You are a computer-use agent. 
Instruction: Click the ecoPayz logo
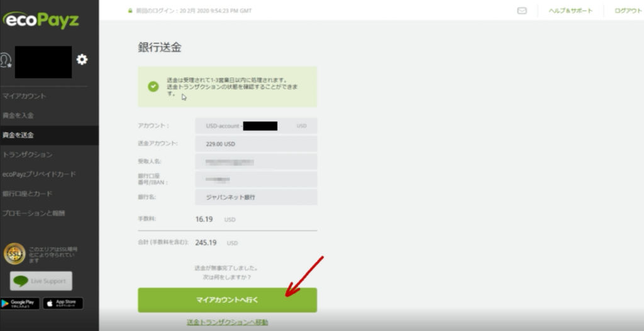tap(42, 20)
